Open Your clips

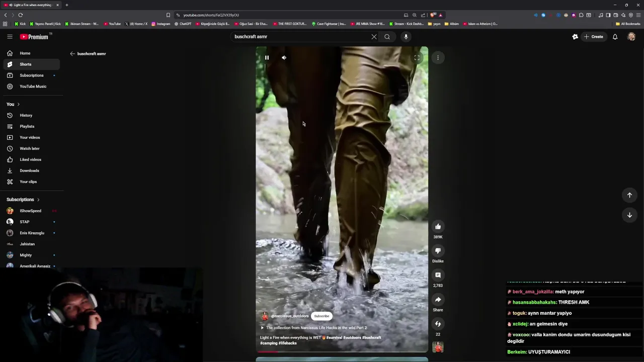[31, 182]
